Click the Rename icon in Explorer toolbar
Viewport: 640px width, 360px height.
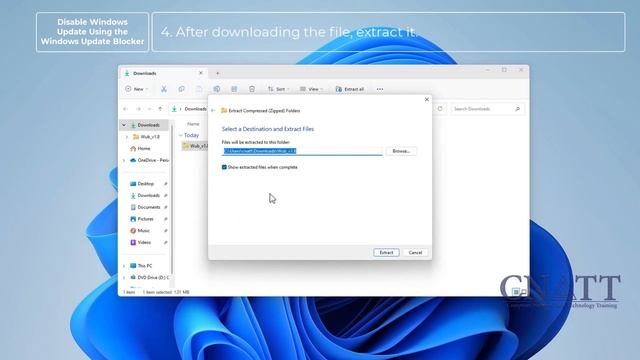tap(217, 89)
